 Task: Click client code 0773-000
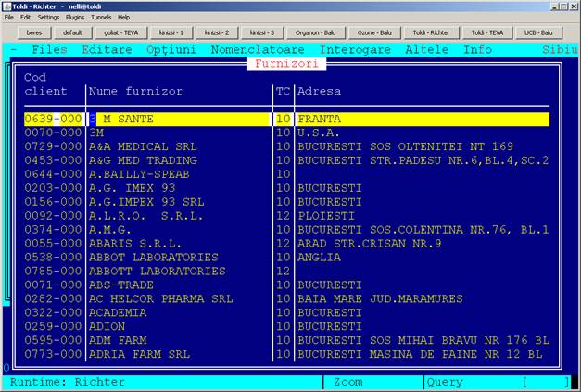(x=53, y=354)
